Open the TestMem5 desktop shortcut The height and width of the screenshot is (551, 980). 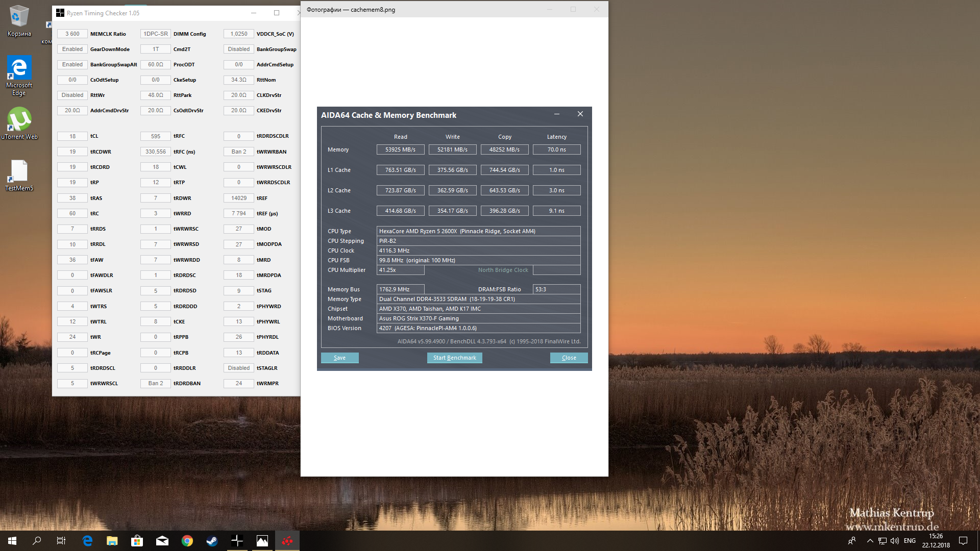tap(19, 174)
